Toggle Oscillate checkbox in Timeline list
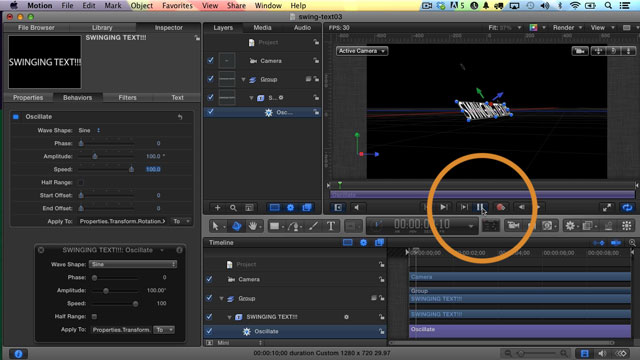Screen dimensions: 640x360 point(209,331)
